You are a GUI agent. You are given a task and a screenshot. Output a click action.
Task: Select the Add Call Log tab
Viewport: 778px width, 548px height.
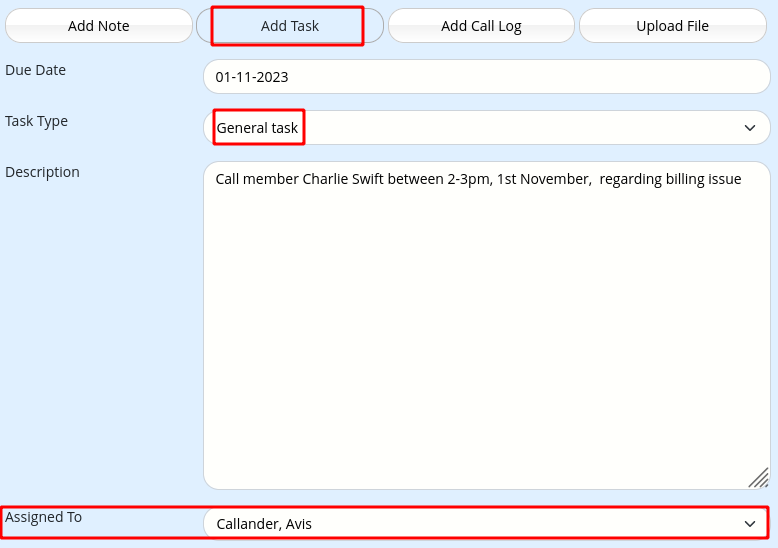481,26
